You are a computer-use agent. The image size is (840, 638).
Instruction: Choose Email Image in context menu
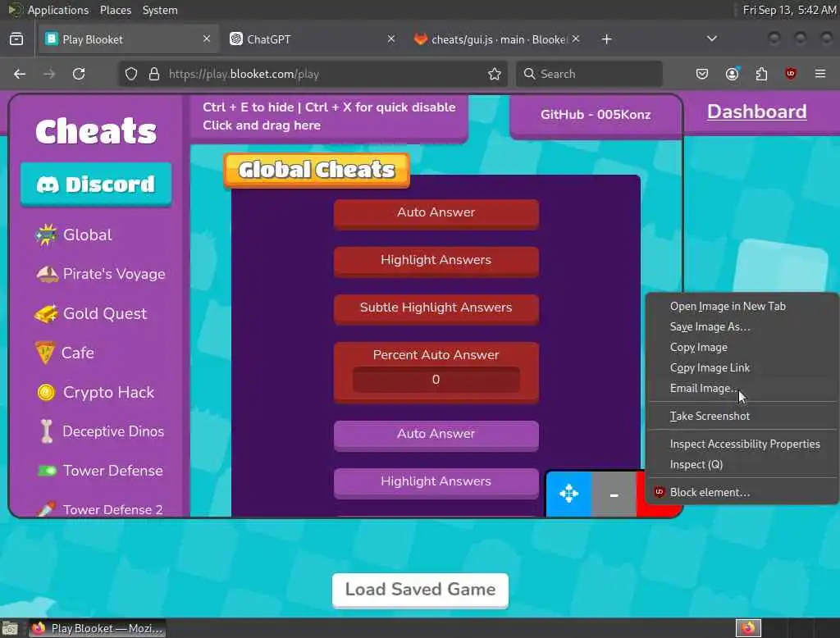(x=742, y=389)
